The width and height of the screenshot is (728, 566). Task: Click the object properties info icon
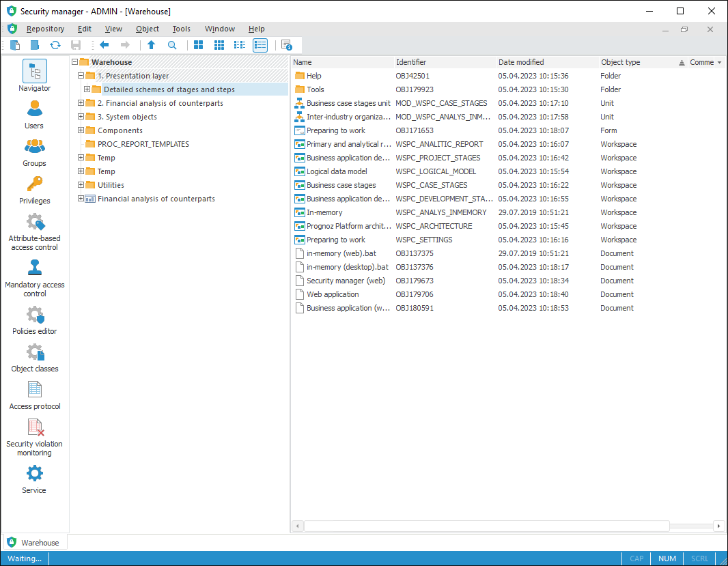286,45
